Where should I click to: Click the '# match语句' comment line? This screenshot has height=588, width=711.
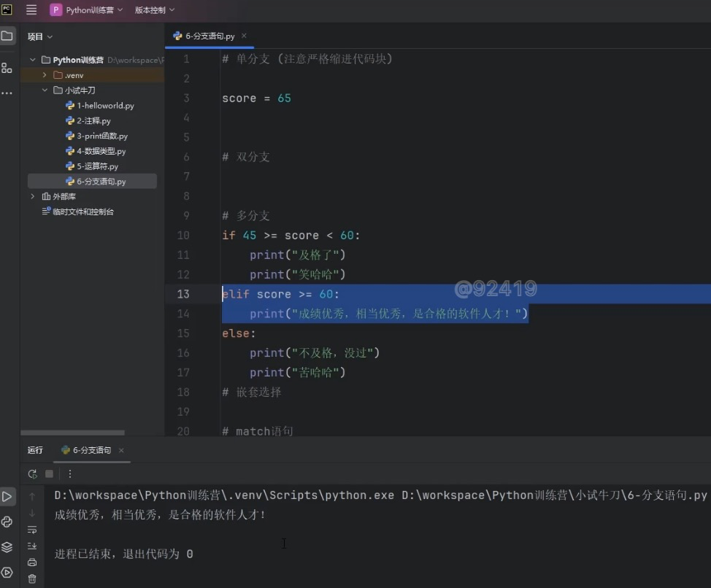point(258,431)
